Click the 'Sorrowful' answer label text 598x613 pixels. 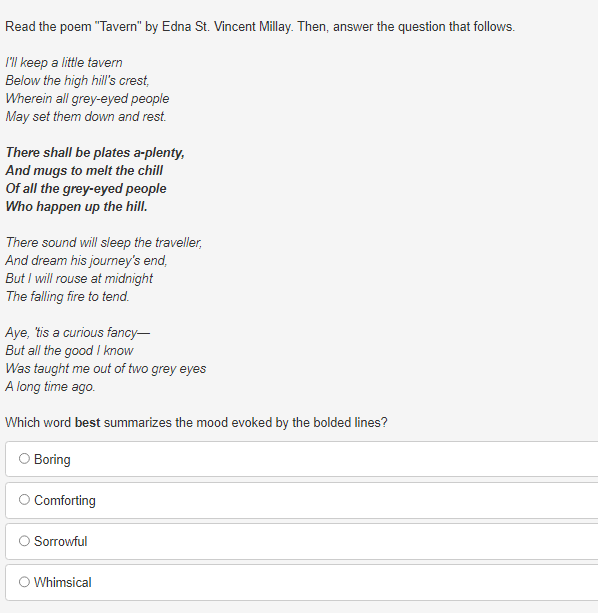click(61, 541)
